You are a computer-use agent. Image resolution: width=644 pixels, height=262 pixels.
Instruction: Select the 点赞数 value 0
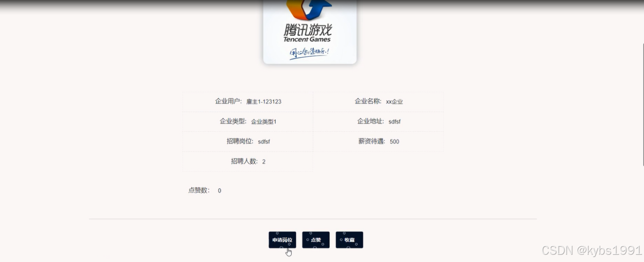[x=219, y=191]
